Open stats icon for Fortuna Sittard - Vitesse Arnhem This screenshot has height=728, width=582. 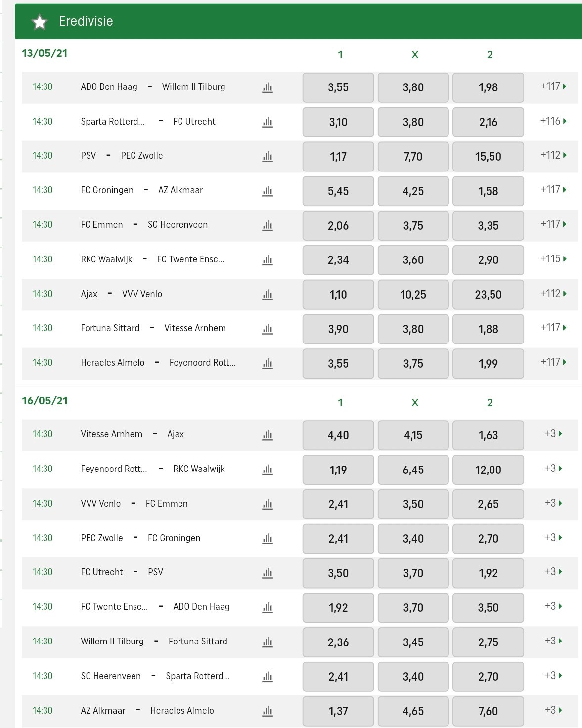268,329
